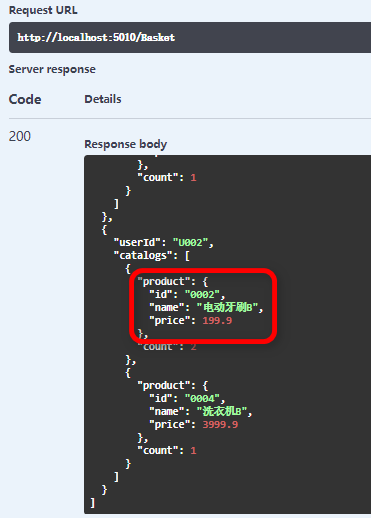
Task: Select the 200 status code
Action: coord(20,136)
